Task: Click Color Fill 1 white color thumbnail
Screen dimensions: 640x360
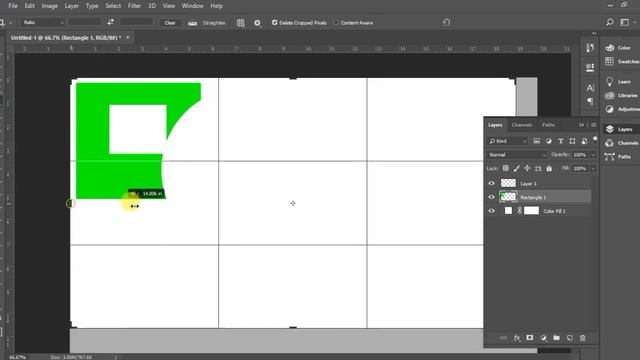Action: (508, 211)
